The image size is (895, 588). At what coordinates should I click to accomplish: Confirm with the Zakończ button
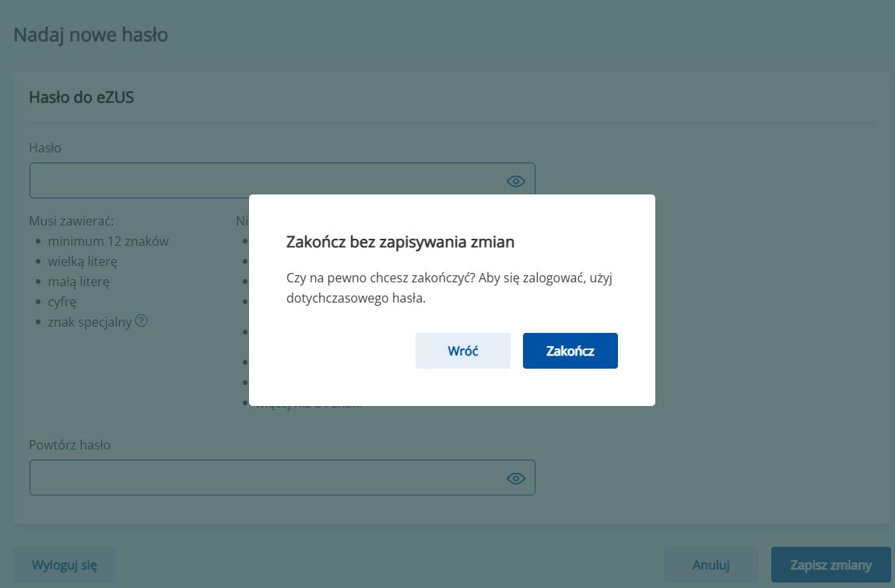tap(570, 351)
